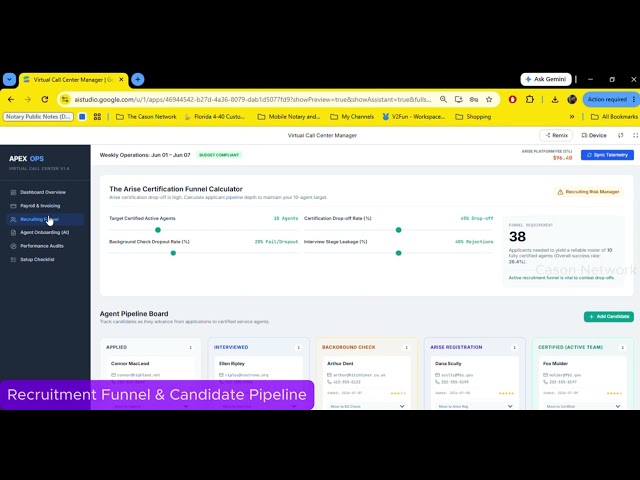Open The Cason Network bookmark folder
Image resolution: width=640 pixels, height=480 pixels.
146,117
